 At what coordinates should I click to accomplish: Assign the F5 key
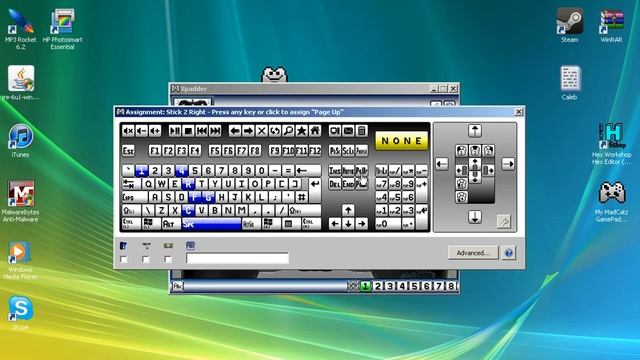coord(215,151)
